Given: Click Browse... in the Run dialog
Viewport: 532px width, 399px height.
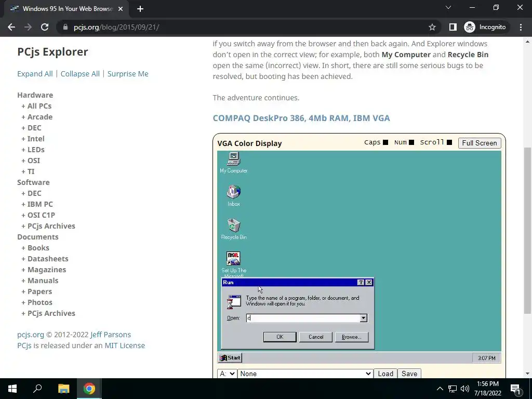Looking at the screenshot, I should click(352, 337).
